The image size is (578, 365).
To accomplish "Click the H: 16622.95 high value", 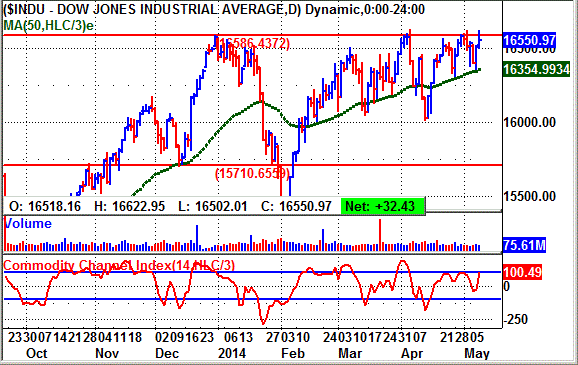I will point(129,206).
